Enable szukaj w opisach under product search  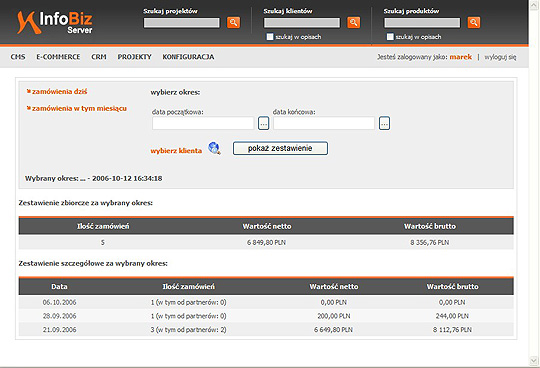tap(390, 37)
